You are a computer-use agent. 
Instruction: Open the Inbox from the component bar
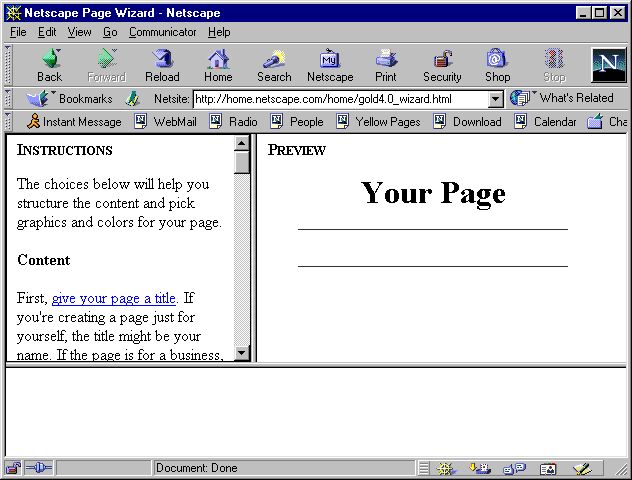click(x=480, y=468)
